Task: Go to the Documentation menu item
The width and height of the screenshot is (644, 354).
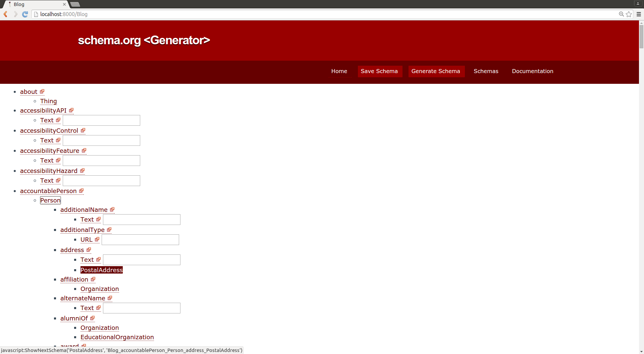Action: click(x=532, y=71)
